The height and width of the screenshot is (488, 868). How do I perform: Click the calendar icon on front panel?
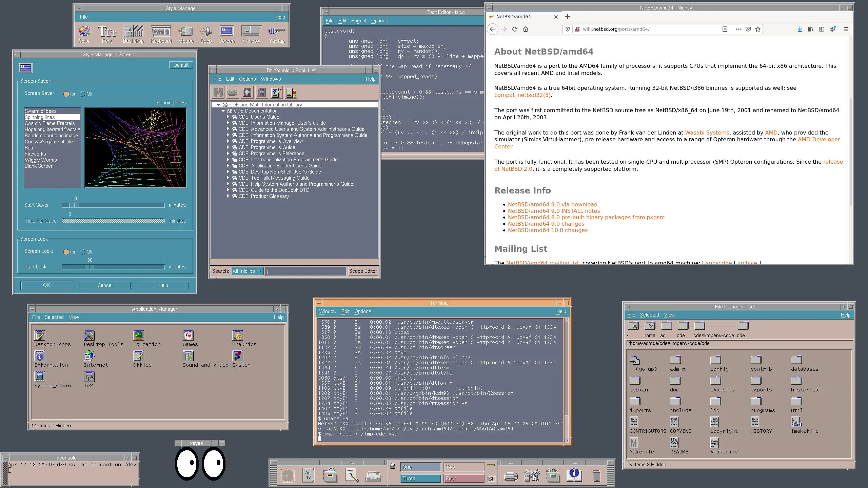pos(308,475)
